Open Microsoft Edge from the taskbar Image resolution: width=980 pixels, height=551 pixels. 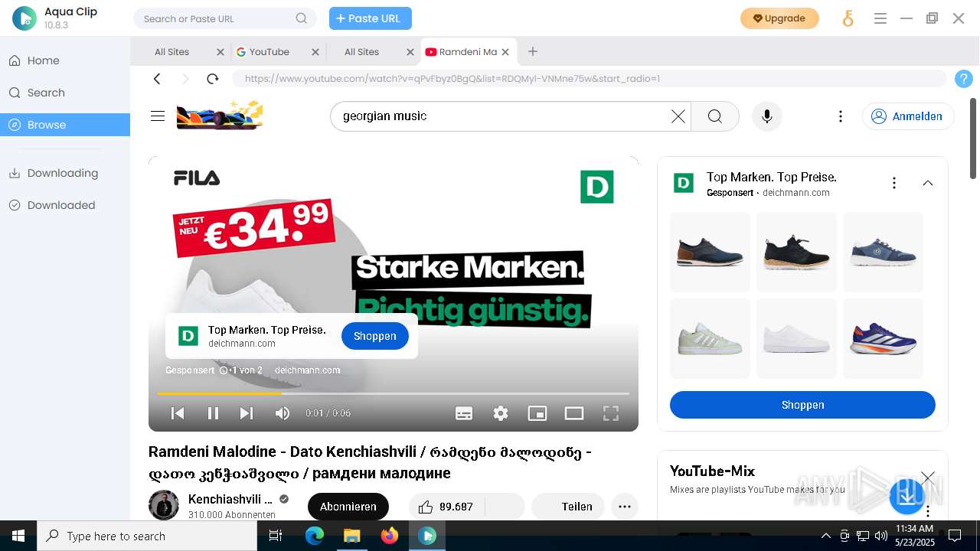pos(315,536)
